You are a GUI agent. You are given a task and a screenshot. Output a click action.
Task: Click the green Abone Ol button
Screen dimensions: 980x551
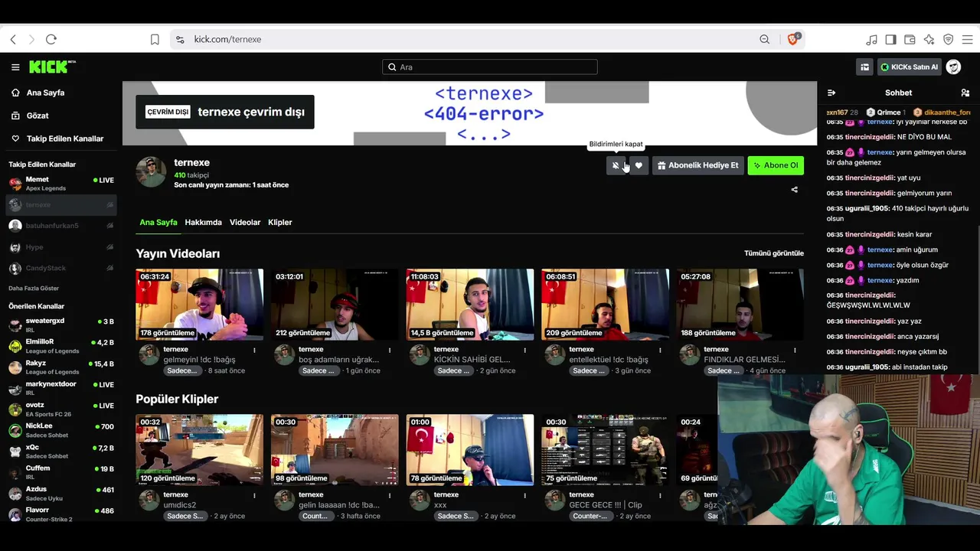776,165
